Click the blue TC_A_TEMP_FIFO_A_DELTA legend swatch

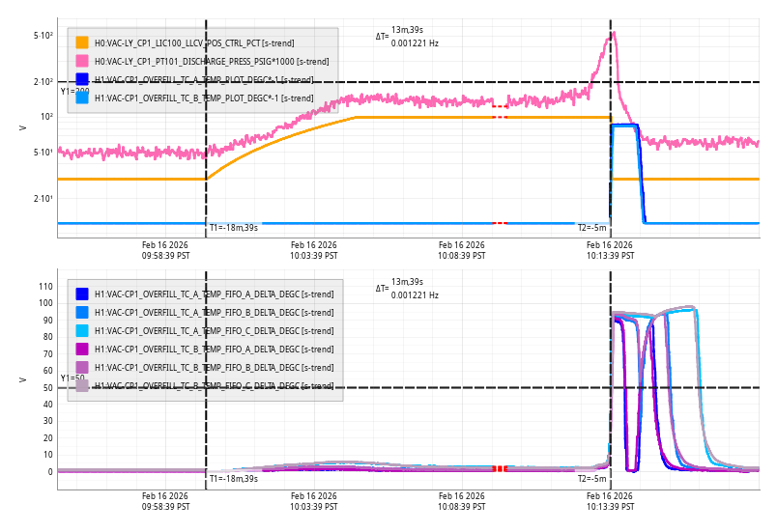pyautogui.click(x=82, y=294)
